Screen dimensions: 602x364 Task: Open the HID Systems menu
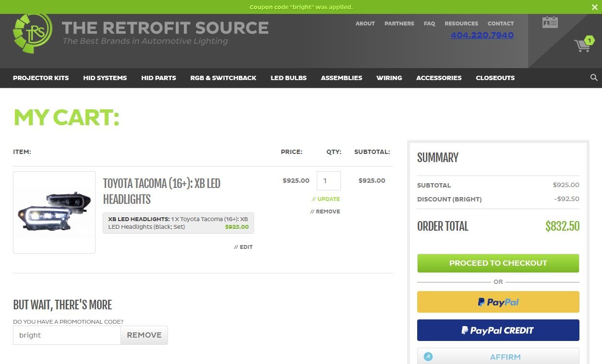105,78
